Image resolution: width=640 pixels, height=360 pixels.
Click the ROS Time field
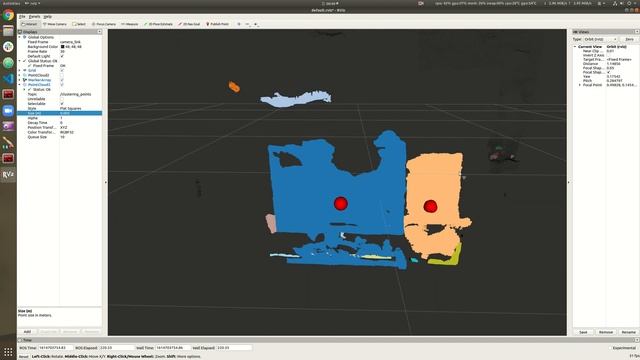56,348
